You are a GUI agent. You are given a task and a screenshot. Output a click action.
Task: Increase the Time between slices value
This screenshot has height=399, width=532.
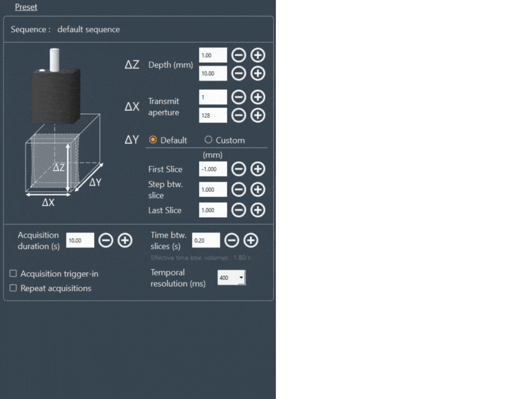pos(251,240)
